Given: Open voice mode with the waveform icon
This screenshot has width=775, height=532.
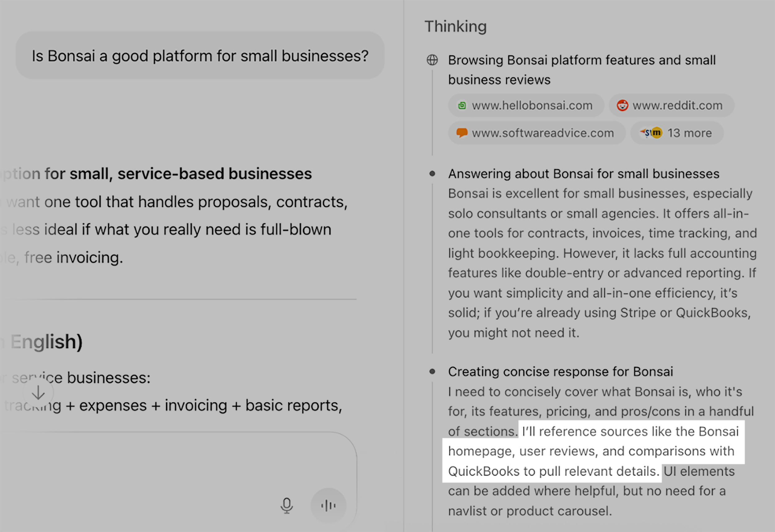Looking at the screenshot, I should [x=328, y=505].
